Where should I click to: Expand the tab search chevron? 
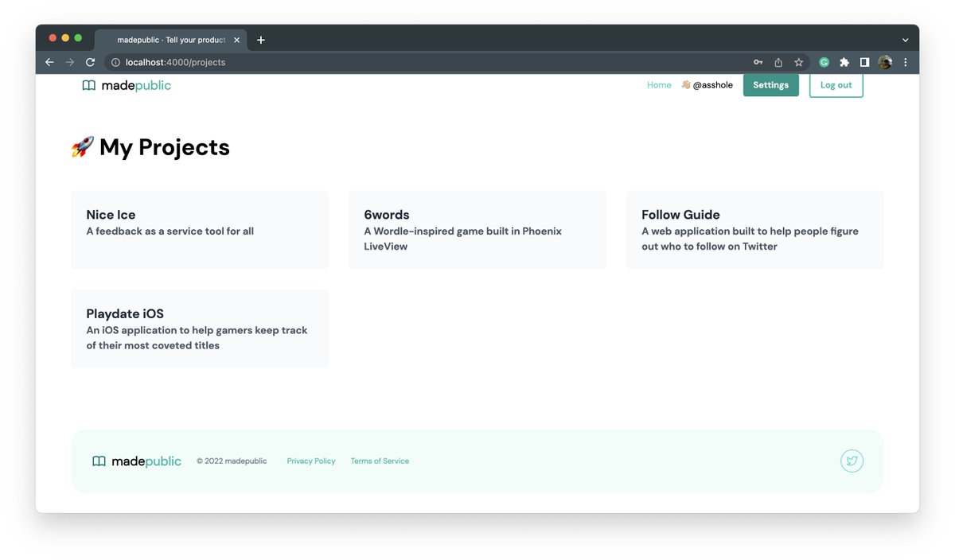[905, 40]
